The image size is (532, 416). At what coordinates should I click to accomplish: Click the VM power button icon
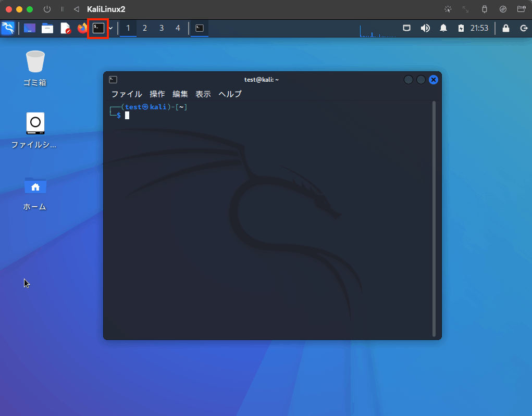[47, 9]
